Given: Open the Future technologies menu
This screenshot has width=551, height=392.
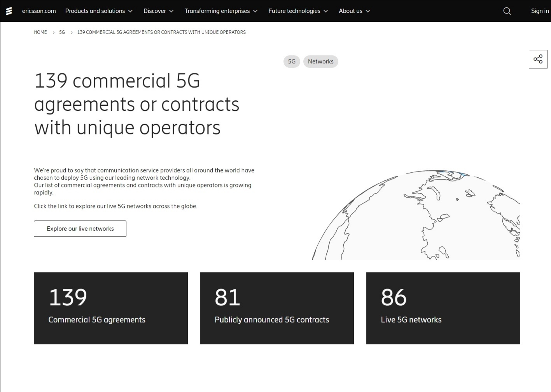Looking at the screenshot, I should tap(298, 11).
